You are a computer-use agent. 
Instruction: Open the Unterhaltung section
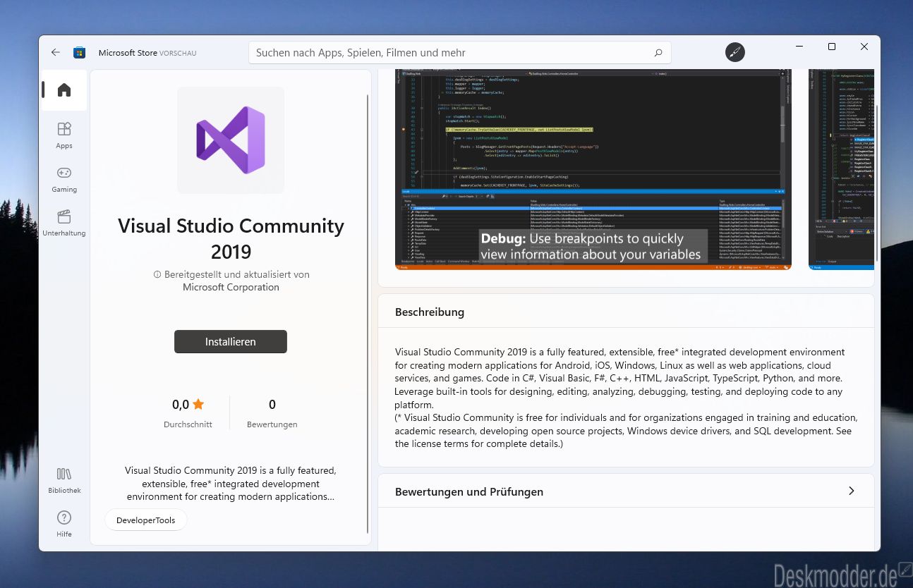[x=64, y=222]
